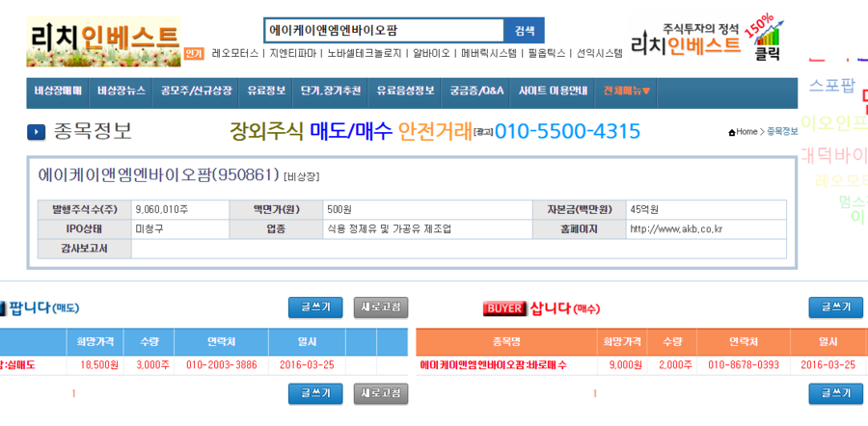Click the 9,000원 buy price cell
Screen dimensions: 868x426
point(626,365)
